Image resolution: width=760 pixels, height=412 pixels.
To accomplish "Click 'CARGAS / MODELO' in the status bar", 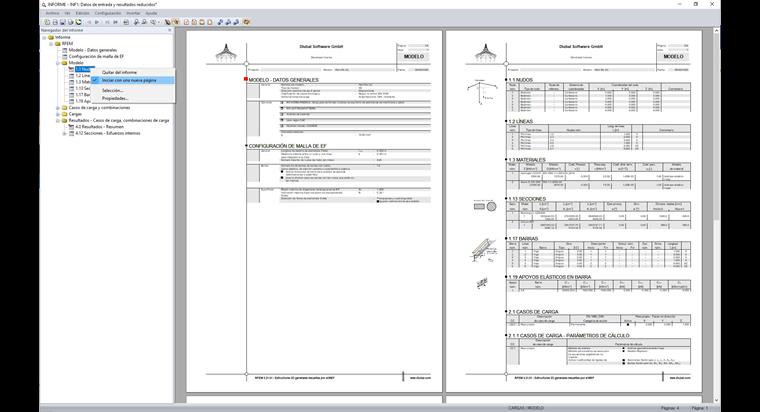I will 526,408.
